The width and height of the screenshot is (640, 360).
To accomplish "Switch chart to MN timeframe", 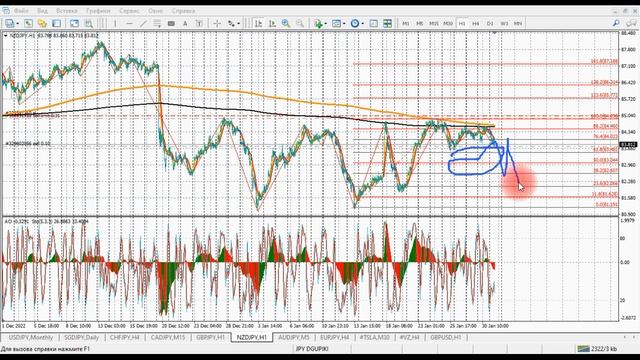I will pos(518,24).
